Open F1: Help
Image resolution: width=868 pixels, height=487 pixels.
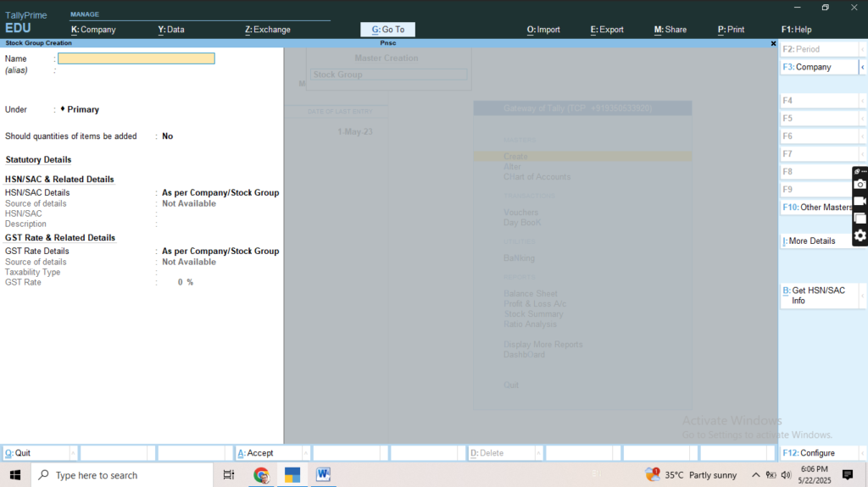(x=796, y=30)
